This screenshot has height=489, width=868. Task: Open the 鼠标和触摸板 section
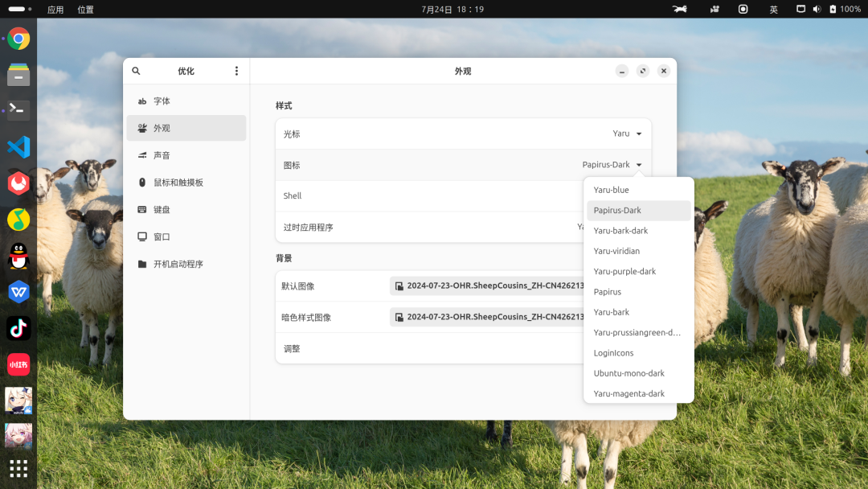(186, 183)
